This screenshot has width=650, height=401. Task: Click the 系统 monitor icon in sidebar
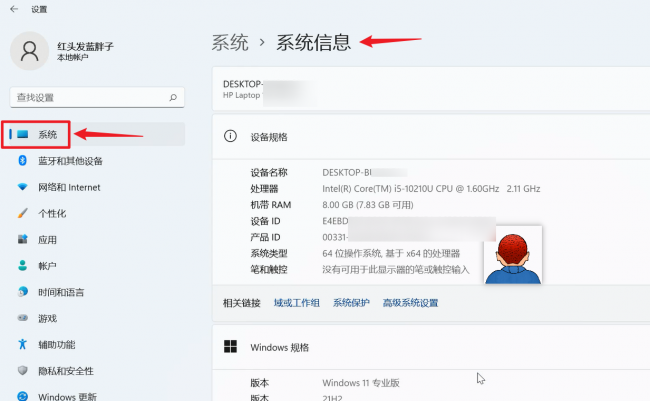[22, 134]
